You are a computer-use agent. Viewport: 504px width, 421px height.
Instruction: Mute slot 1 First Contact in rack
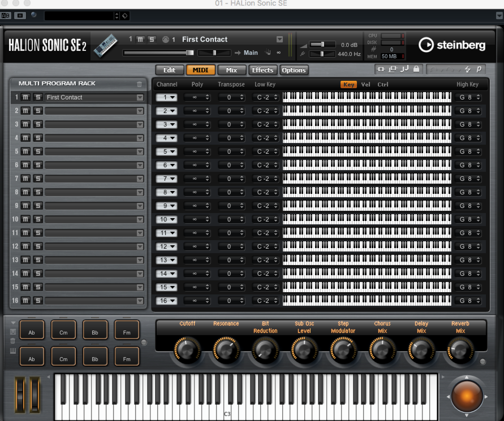pos(26,97)
